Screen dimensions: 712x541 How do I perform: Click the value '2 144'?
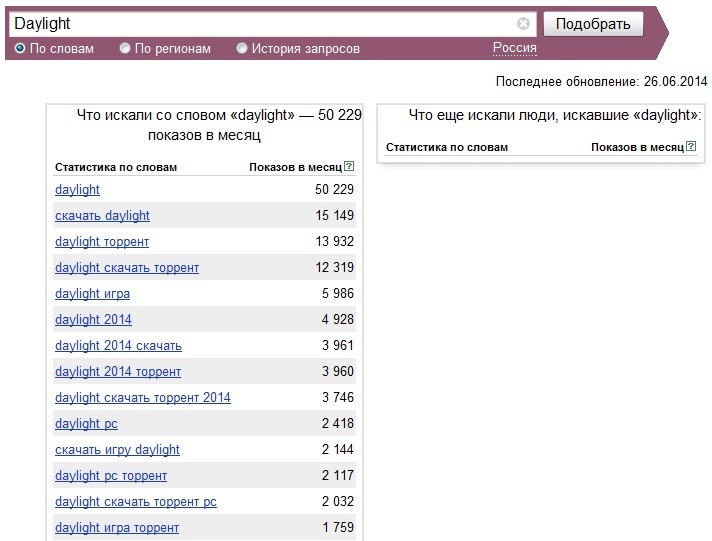[338, 449]
